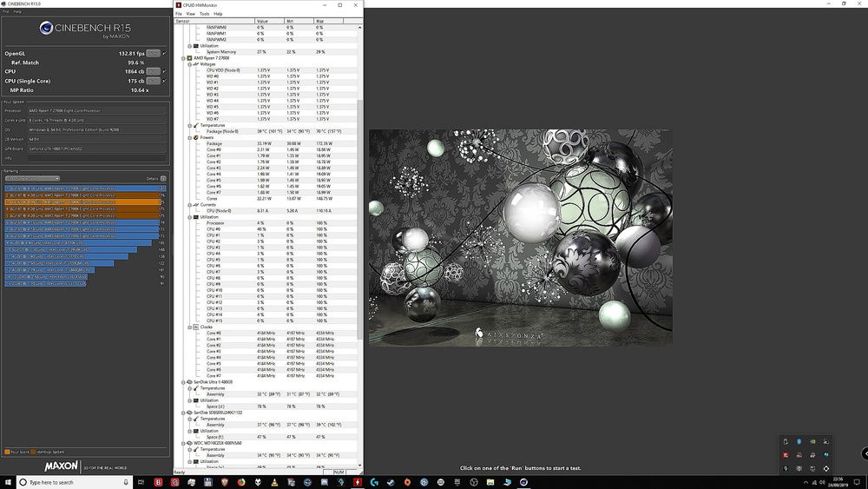868x489 pixels.
Task: Toggle the CPU (Single Core) test checkbox
Action: click(x=164, y=81)
